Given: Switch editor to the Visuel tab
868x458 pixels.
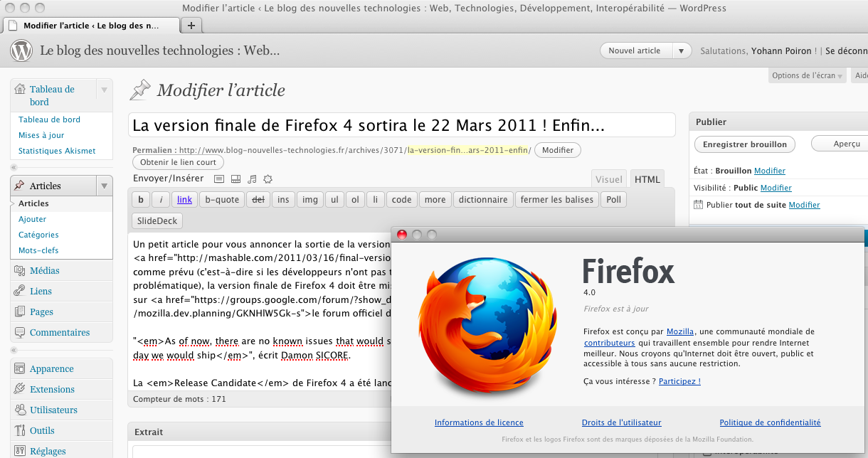Looking at the screenshot, I should (x=608, y=180).
